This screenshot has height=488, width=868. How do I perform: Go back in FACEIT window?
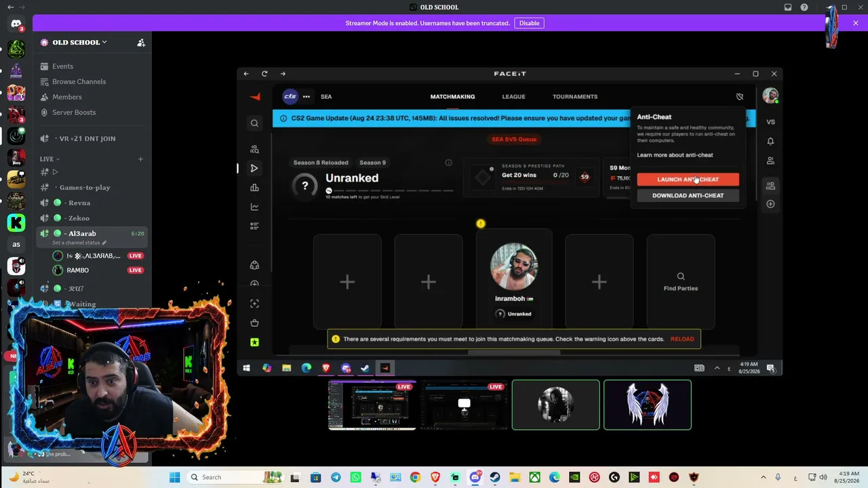coord(246,73)
